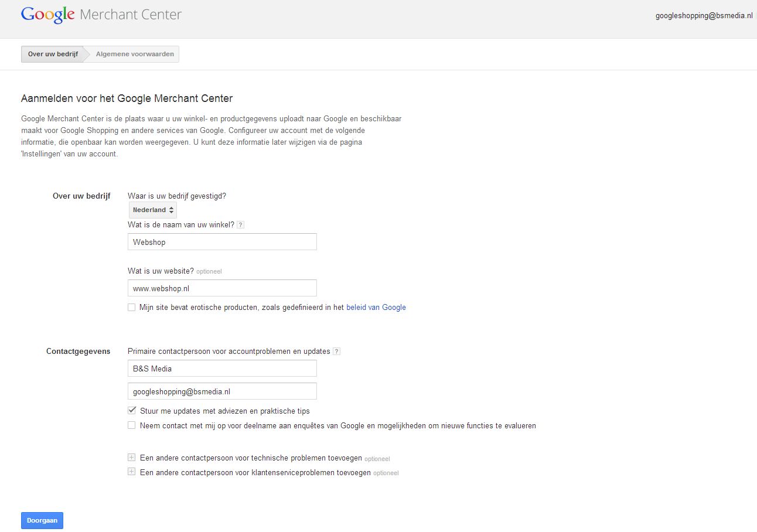The image size is (757, 532).
Task: Select the Algemene voorwaarden step tab
Action: point(135,54)
